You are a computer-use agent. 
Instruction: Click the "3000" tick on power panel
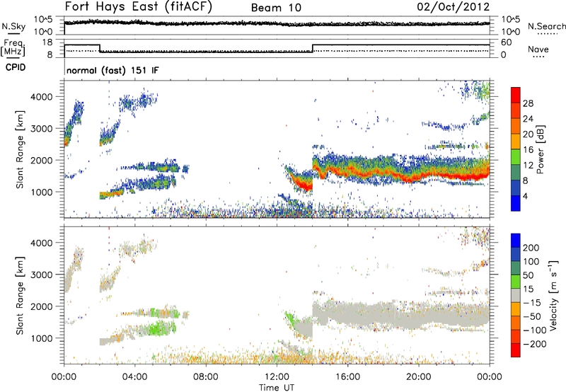point(42,129)
